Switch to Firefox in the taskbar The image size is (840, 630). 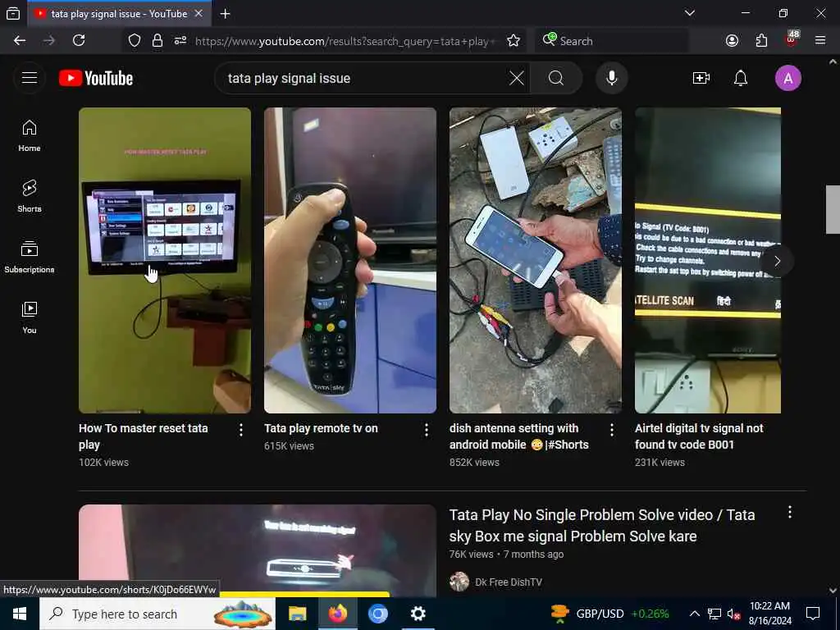[337, 614]
